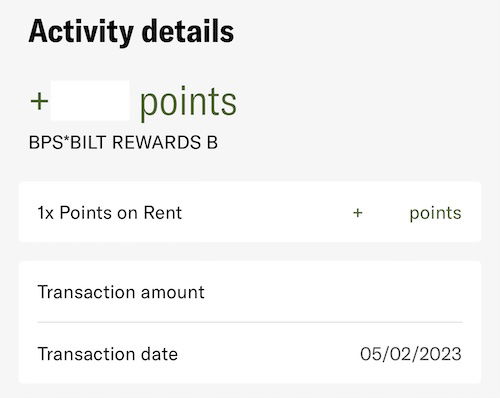The image size is (500, 398).
Task: Select the Transaction date label
Action: [108, 354]
